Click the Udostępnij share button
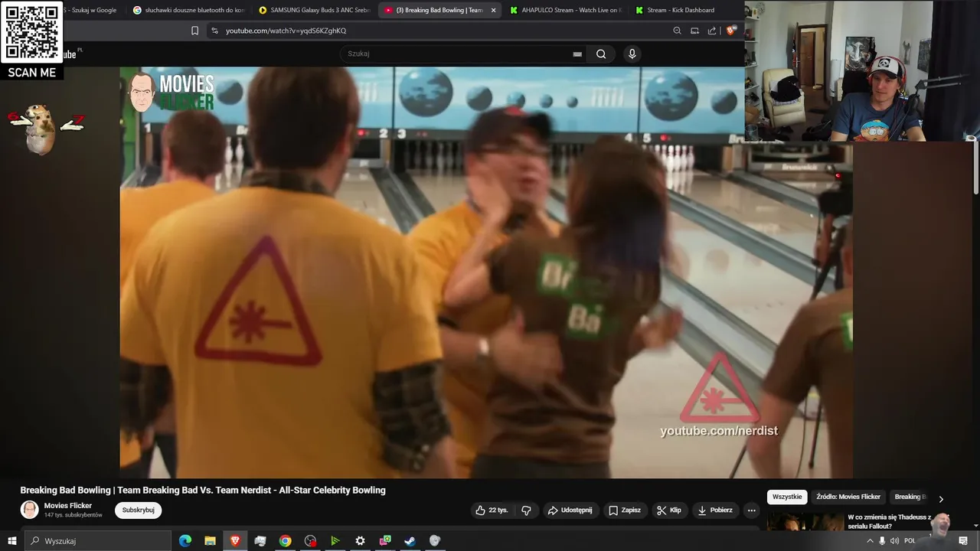Image resolution: width=980 pixels, height=551 pixels. 570,510
